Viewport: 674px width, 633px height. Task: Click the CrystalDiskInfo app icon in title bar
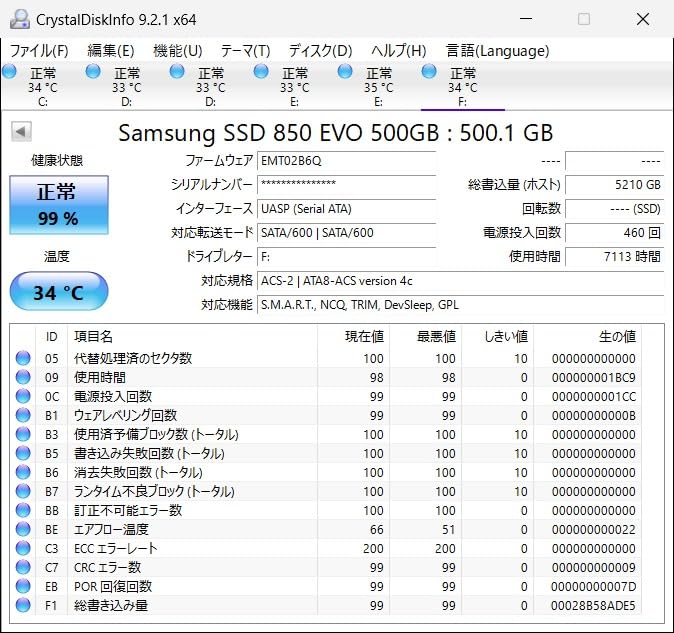(19, 19)
